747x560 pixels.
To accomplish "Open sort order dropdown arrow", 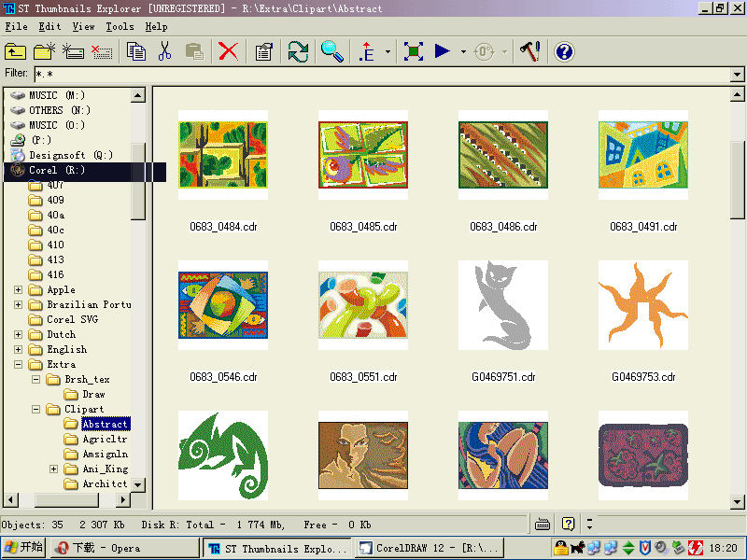I will [388, 51].
